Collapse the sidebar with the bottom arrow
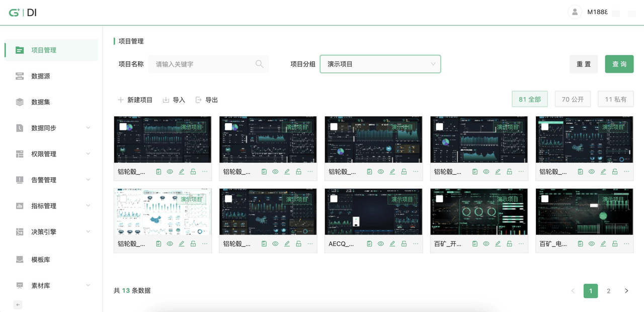This screenshot has width=644, height=312. click(x=18, y=304)
